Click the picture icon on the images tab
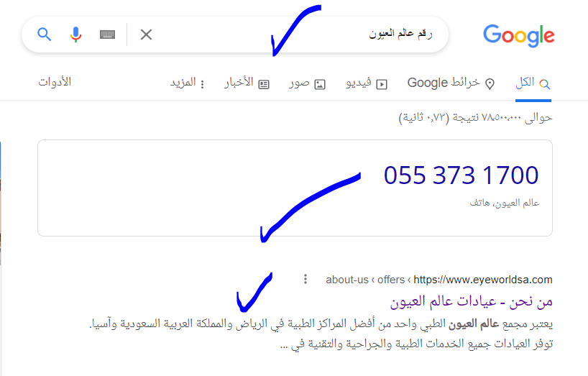 tap(319, 84)
